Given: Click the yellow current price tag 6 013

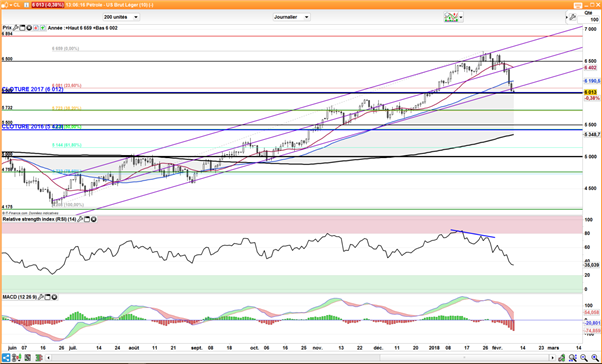Looking at the screenshot, I should point(590,93).
